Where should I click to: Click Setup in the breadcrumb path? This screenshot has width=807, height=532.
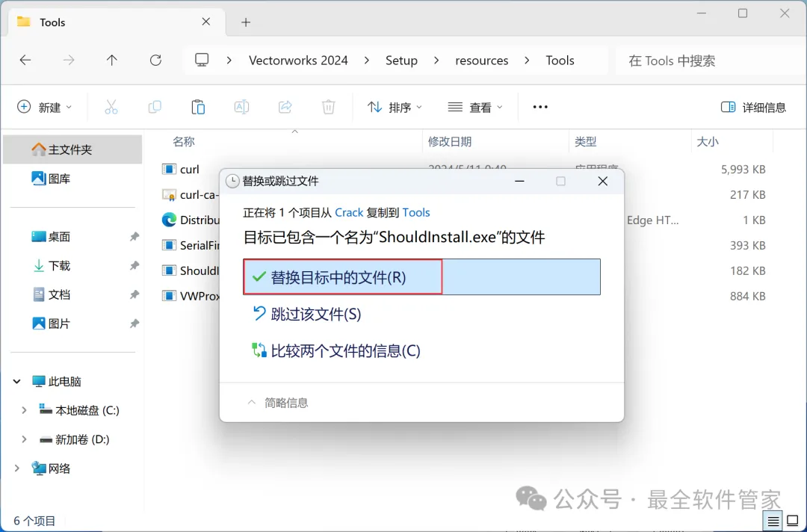(401, 61)
